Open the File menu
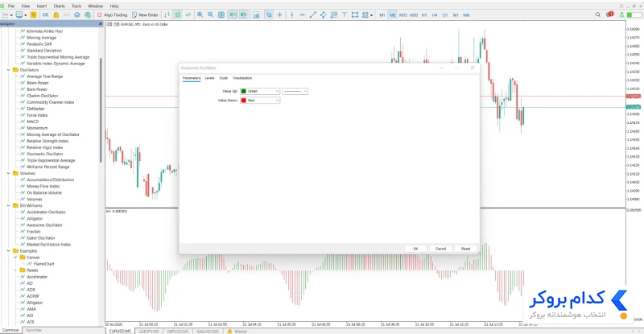Viewport: 644px width, 334px height. point(11,6)
